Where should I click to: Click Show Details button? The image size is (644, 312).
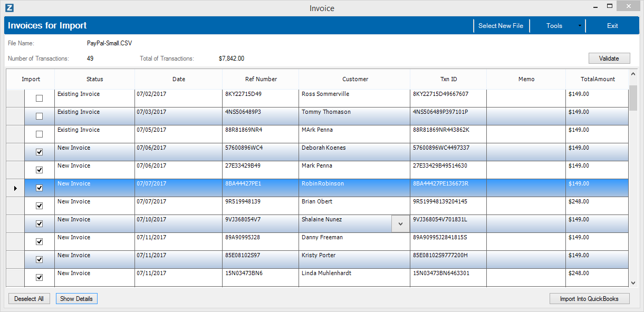click(76, 299)
